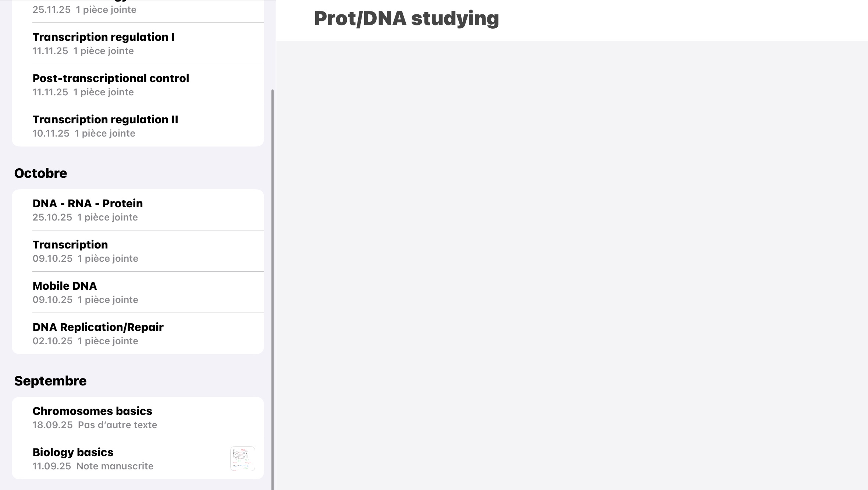
Task: Click in the empty note body area
Action: pyautogui.click(x=572, y=258)
